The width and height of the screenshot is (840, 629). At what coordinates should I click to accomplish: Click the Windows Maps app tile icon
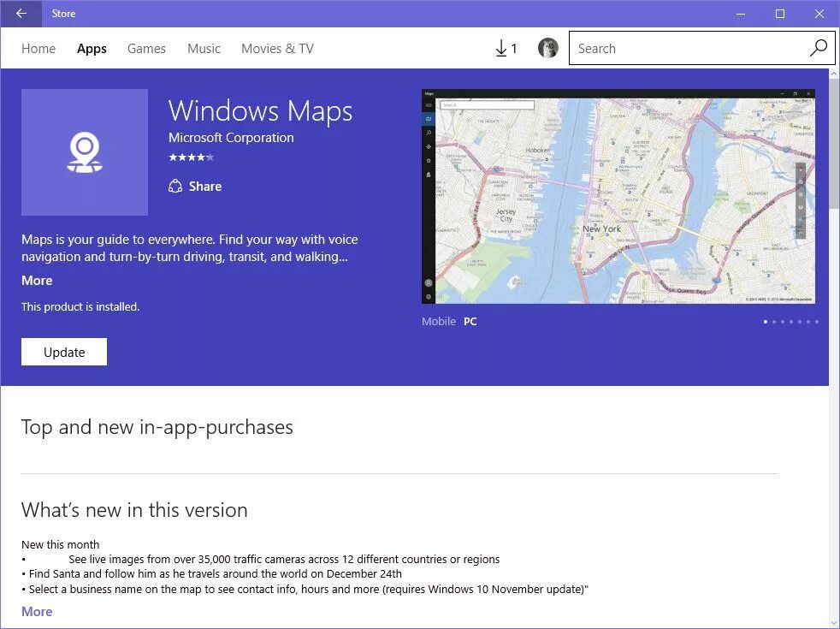[85, 152]
